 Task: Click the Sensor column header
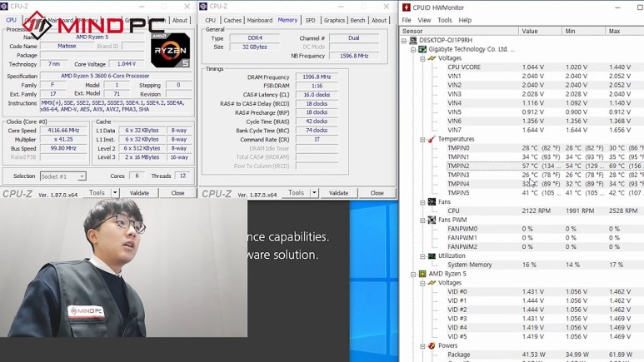459,31
